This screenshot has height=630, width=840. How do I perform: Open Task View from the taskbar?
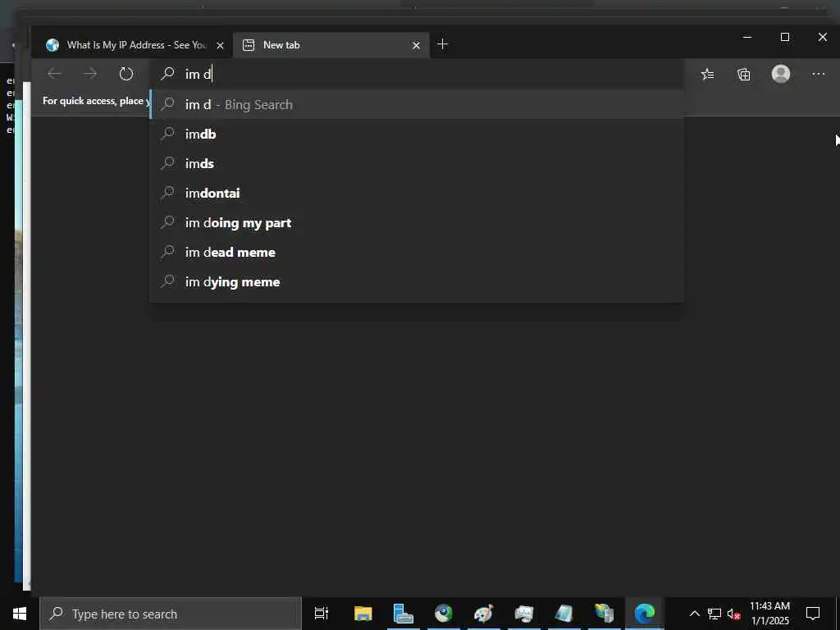point(322,614)
